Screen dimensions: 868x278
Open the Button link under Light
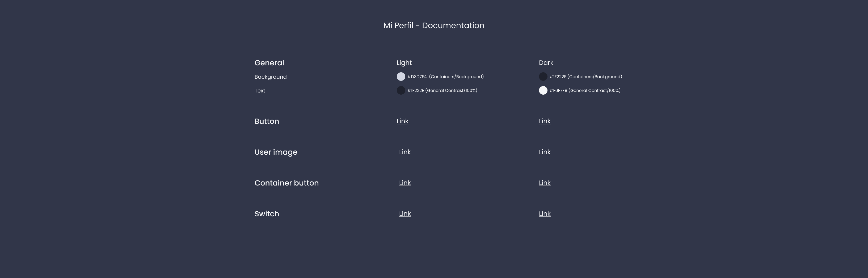[402, 121]
